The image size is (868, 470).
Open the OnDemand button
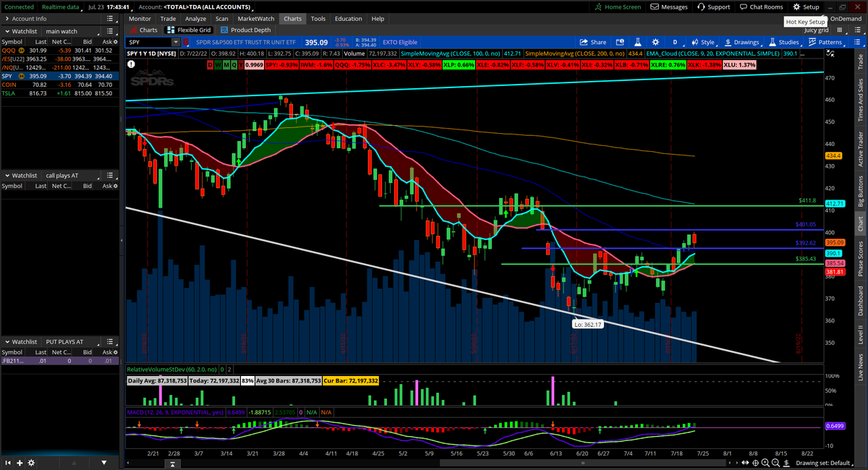[x=845, y=18]
